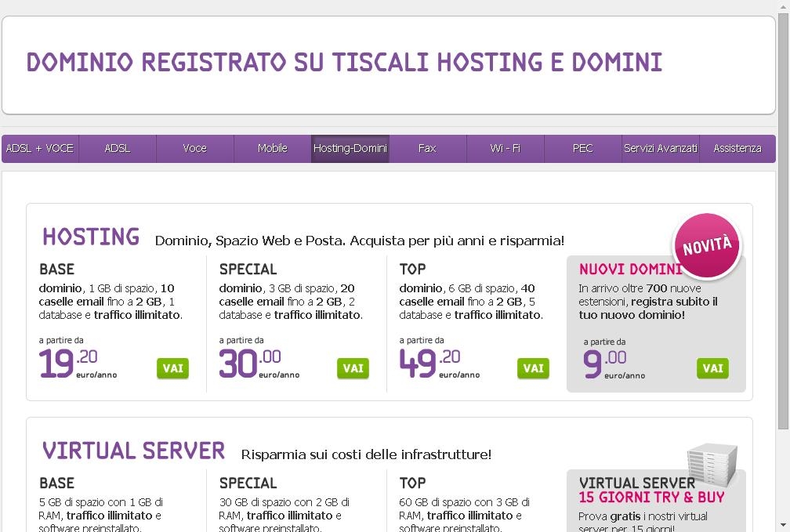
Task: Click the pink NOVITÀ badge
Action: [x=708, y=245]
